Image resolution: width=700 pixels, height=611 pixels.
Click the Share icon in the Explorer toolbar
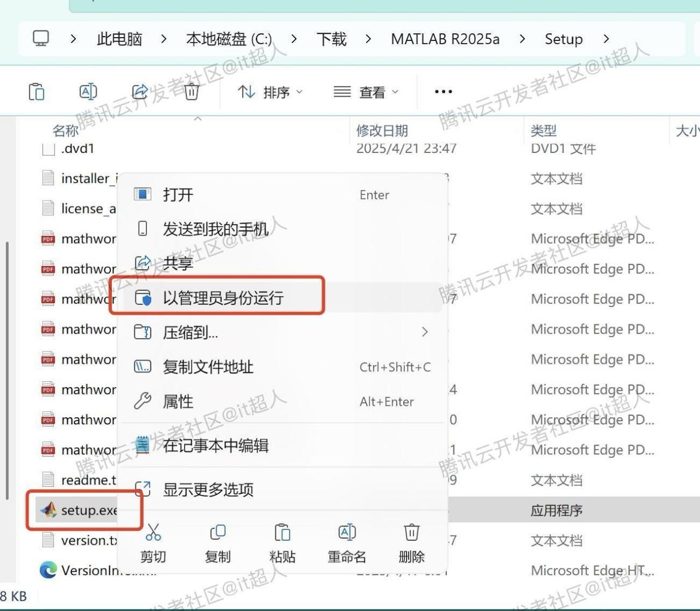pos(140,91)
